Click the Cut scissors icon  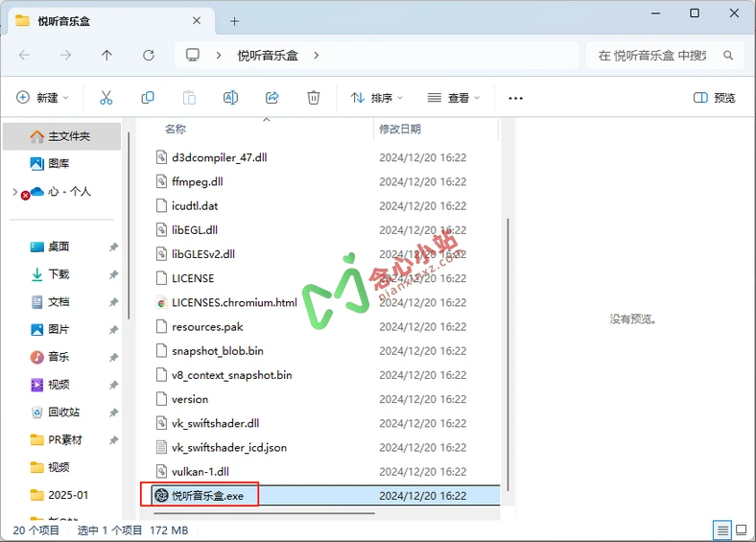coord(106,98)
